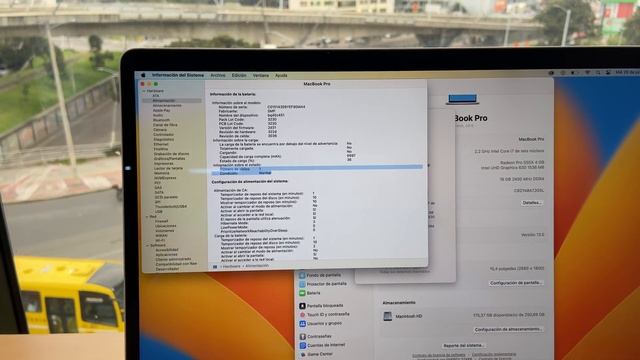
Task: Select Desarrollador under Software
Action: (167, 269)
